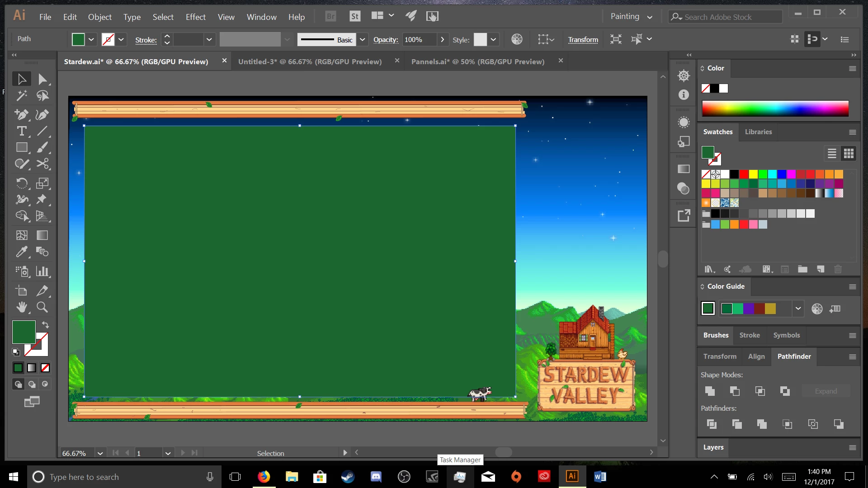Open the Libraries panel tab
This screenshot has height=488, width=868.
758,132
